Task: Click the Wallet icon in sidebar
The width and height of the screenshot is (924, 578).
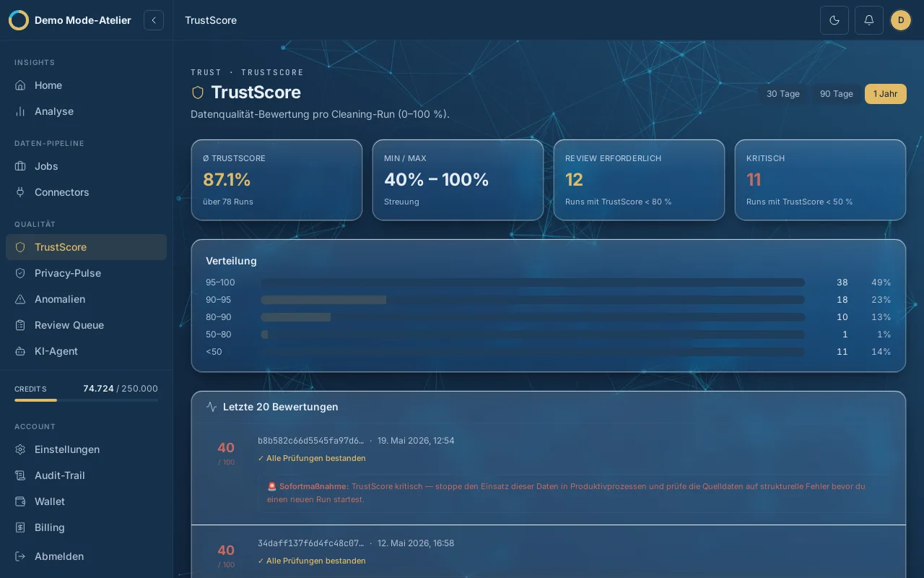Action: coord(20,501)
